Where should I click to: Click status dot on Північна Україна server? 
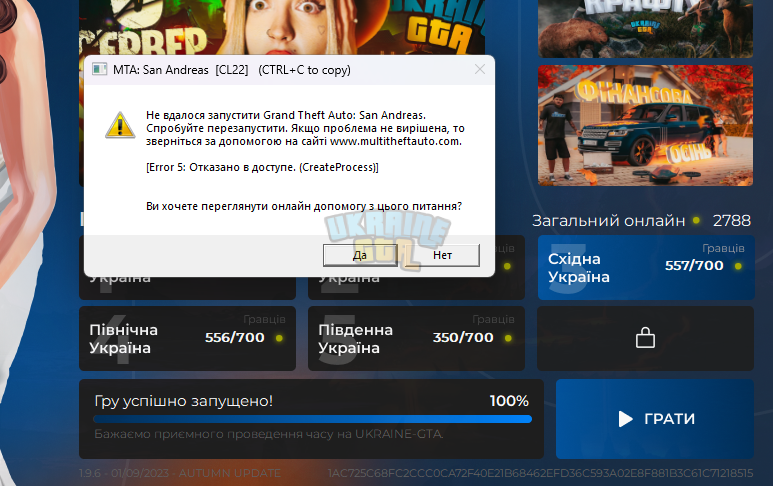(279, 338)
